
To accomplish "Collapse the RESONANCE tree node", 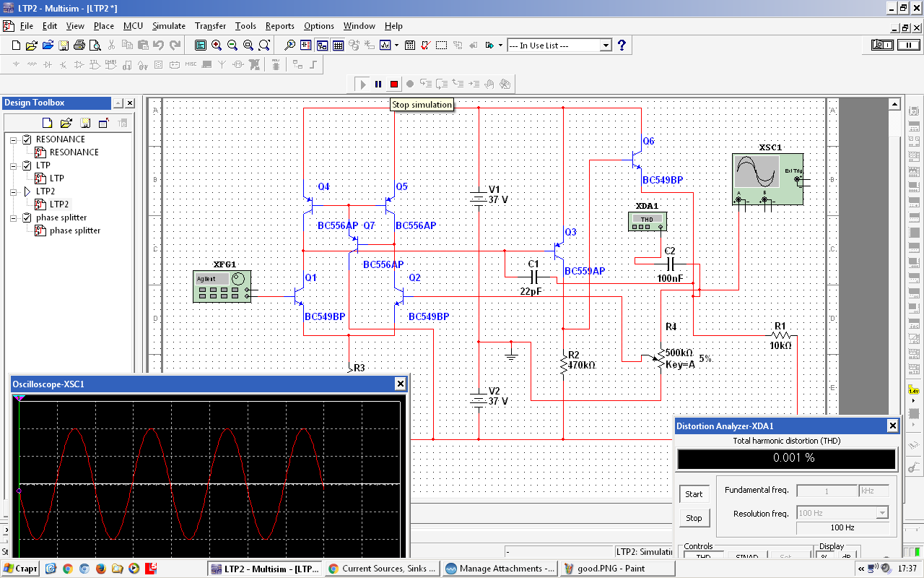I will click(x=14, y=139).
